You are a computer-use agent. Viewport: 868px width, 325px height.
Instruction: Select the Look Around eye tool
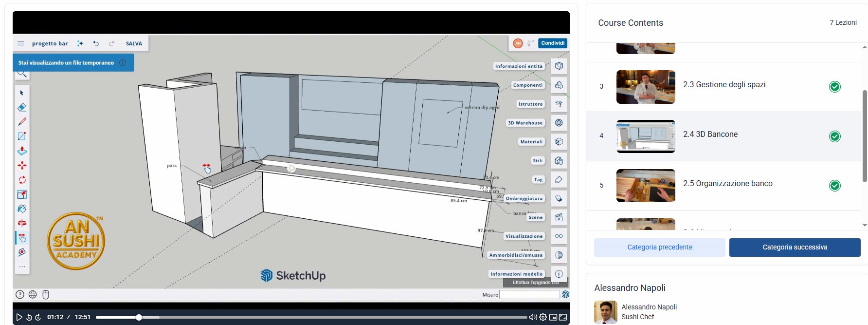pyautogui.click(x=22, y=252)
